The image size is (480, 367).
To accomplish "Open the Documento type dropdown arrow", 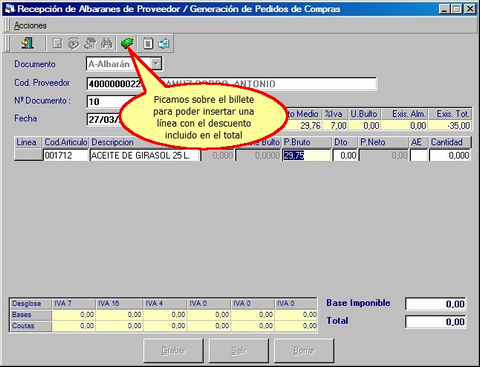I will pos(156,64).
